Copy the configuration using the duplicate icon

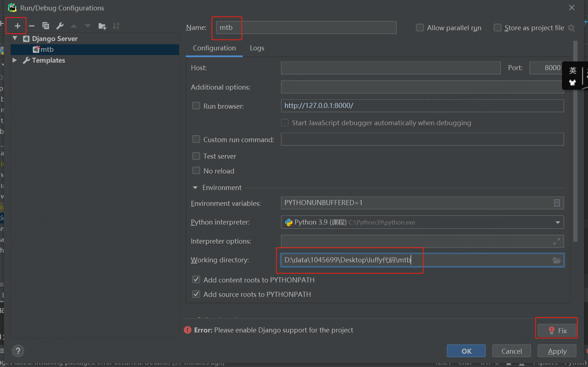tap(46, 26)
